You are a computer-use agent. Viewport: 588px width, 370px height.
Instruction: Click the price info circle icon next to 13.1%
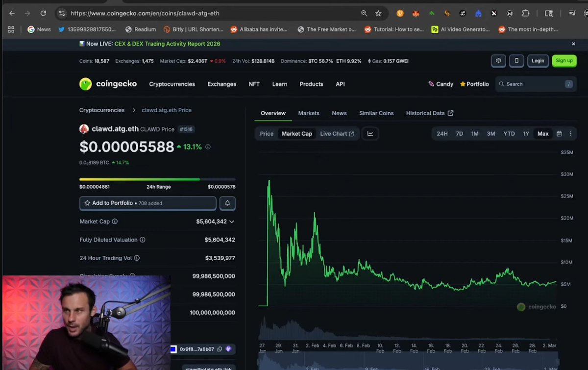pos(208,147)
